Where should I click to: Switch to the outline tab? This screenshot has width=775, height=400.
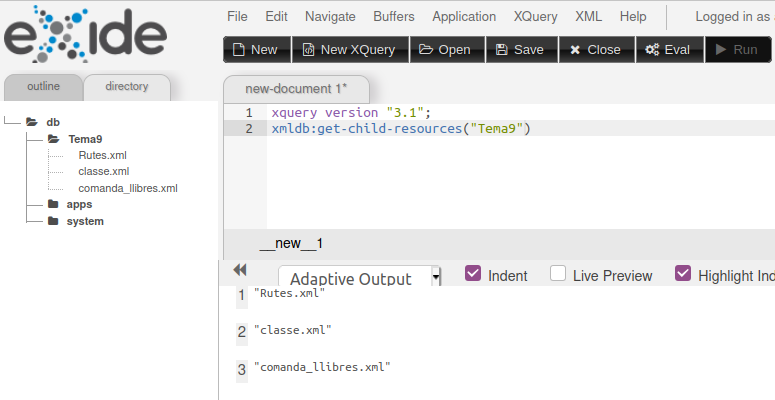coord(43,87)
